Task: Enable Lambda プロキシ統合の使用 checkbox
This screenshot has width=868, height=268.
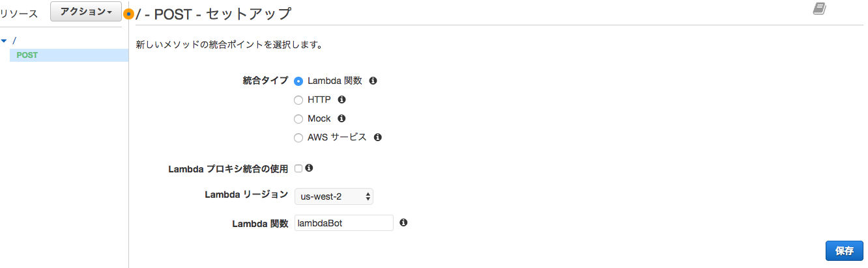Action: point(298,168)
